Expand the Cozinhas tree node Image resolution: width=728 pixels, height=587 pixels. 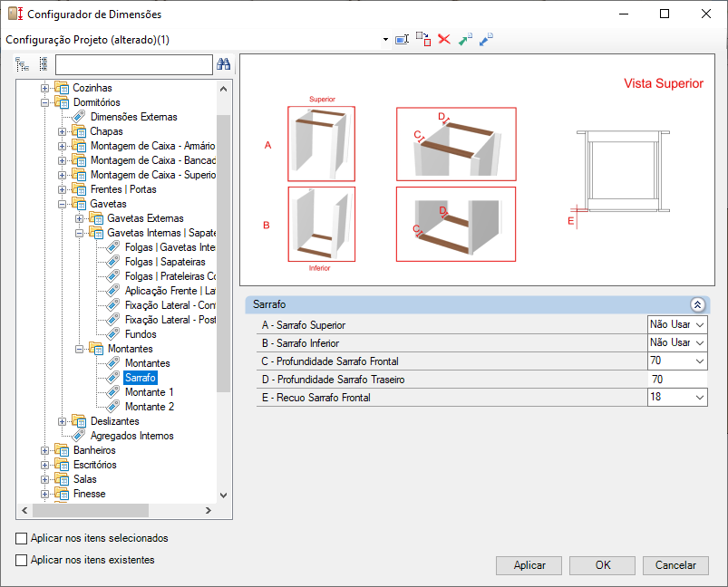tap(44, 88)
